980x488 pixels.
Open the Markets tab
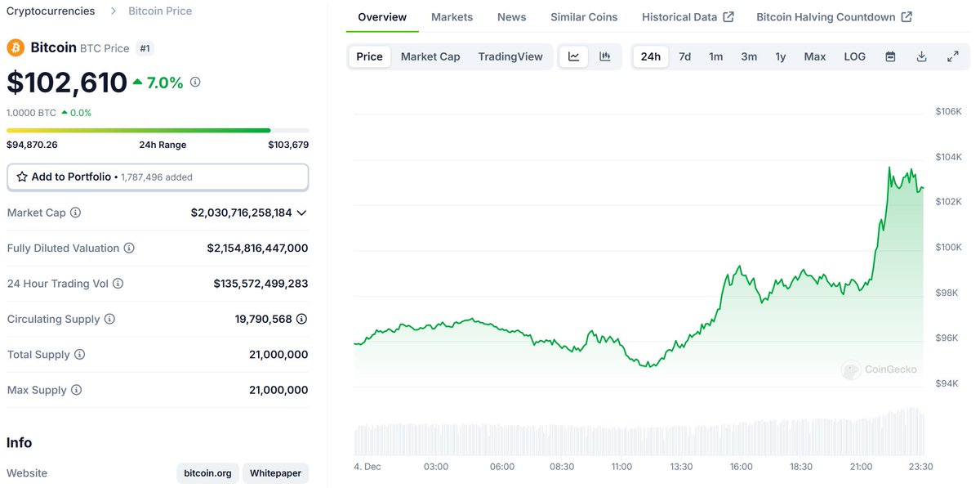pos(452,17)
